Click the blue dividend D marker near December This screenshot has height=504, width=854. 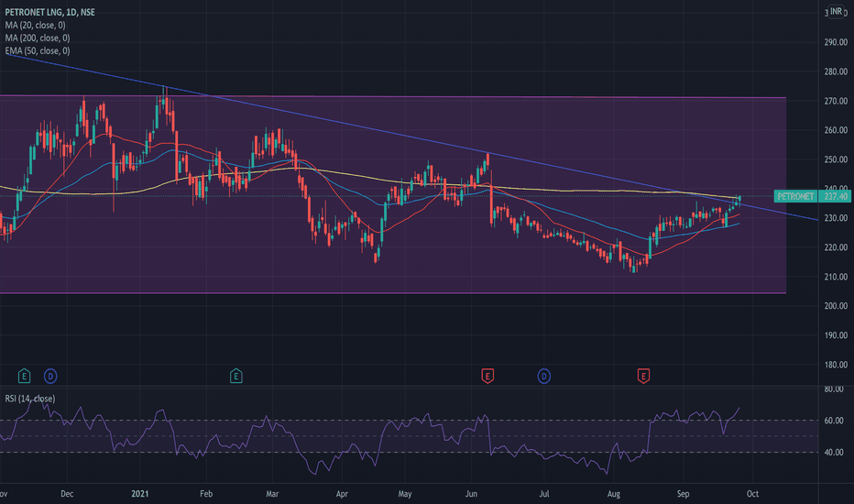50,376
